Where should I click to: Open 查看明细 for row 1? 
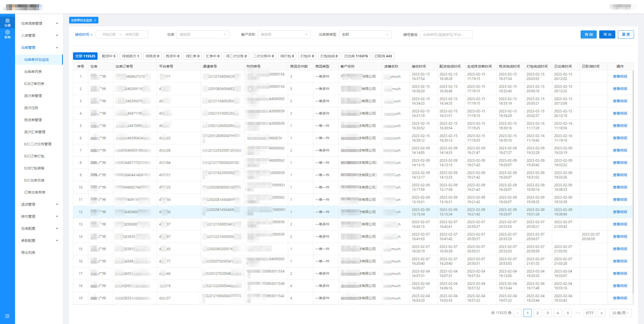pos(620,76)
